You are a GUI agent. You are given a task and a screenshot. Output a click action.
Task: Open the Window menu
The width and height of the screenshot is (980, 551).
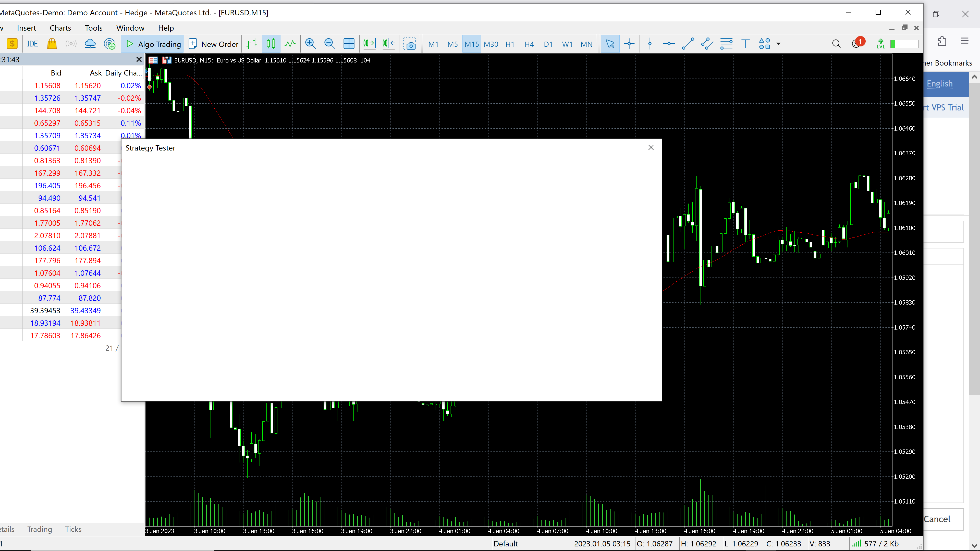pyautogui.click(x=130, y=28)
